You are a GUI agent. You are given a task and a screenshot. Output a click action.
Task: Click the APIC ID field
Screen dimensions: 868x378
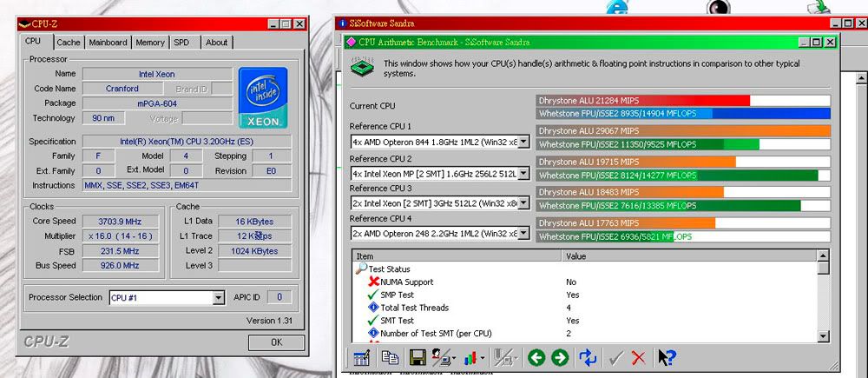pos(279,297)
